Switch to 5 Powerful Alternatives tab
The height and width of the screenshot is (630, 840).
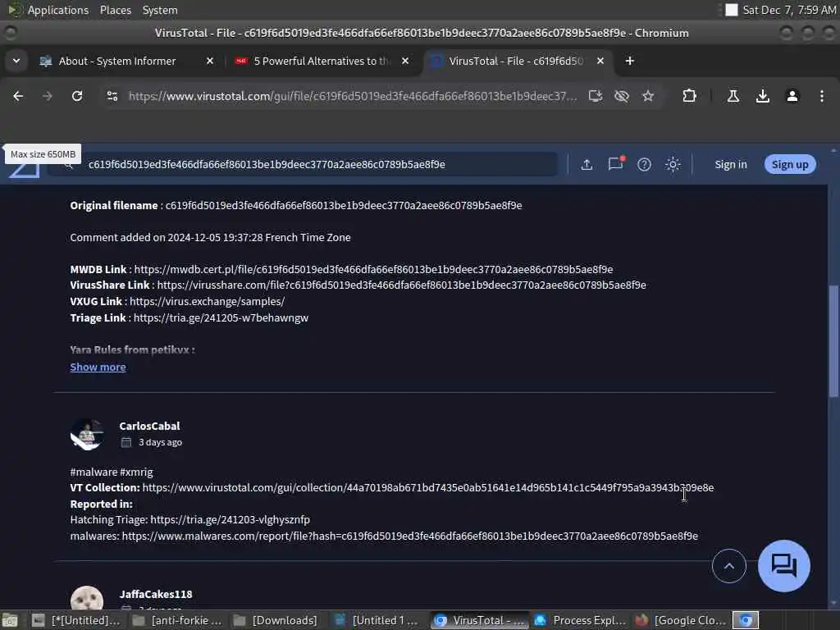pos(322,61)
